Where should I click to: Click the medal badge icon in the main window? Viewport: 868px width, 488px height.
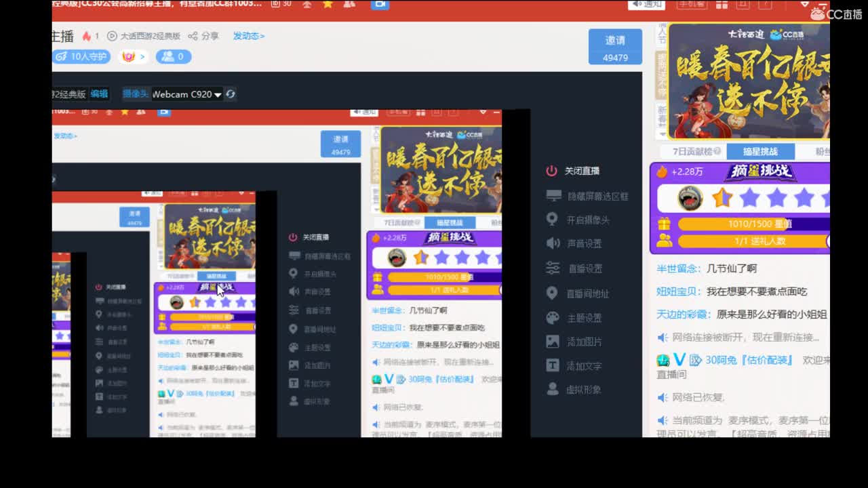pyautogui.click(x=128, y=56)
